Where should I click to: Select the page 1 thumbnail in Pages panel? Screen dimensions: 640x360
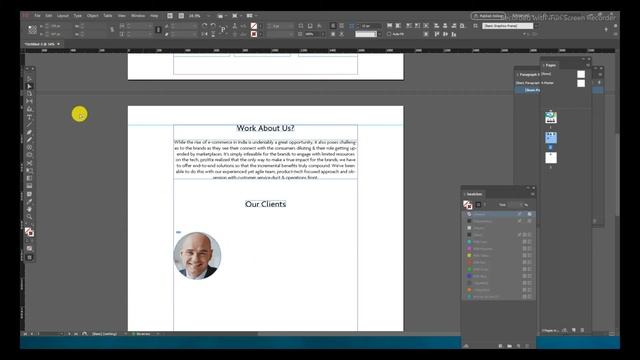pyautogui.click(x=551, y=118)
